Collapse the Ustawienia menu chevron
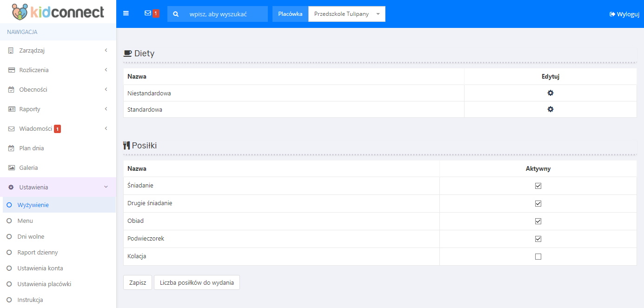 click(x=106, y=187)
